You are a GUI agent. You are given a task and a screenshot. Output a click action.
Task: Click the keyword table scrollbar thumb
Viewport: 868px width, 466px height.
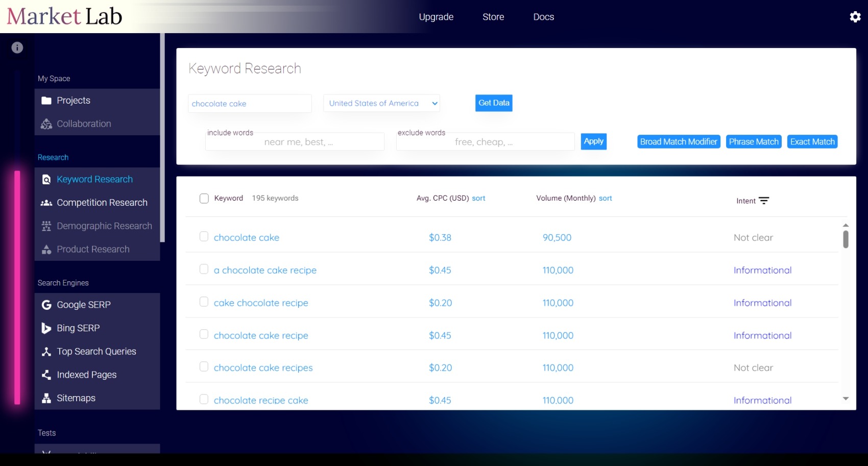click(846, 239)
